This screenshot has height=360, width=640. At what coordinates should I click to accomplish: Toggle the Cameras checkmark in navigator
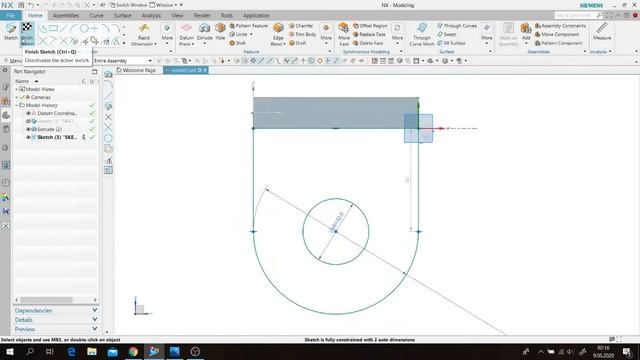[x=22, y=97]
